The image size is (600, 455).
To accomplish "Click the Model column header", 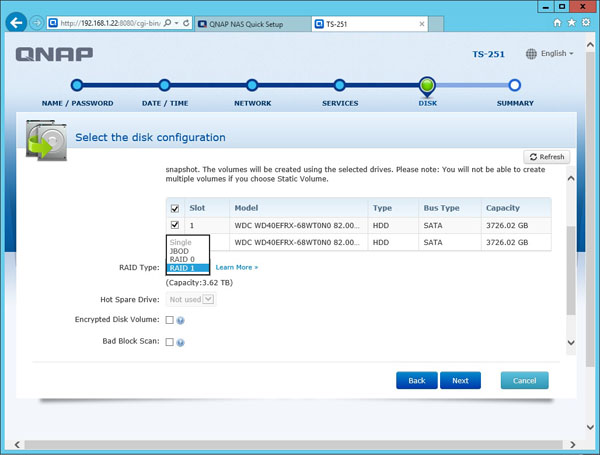I will click(298, 208).
